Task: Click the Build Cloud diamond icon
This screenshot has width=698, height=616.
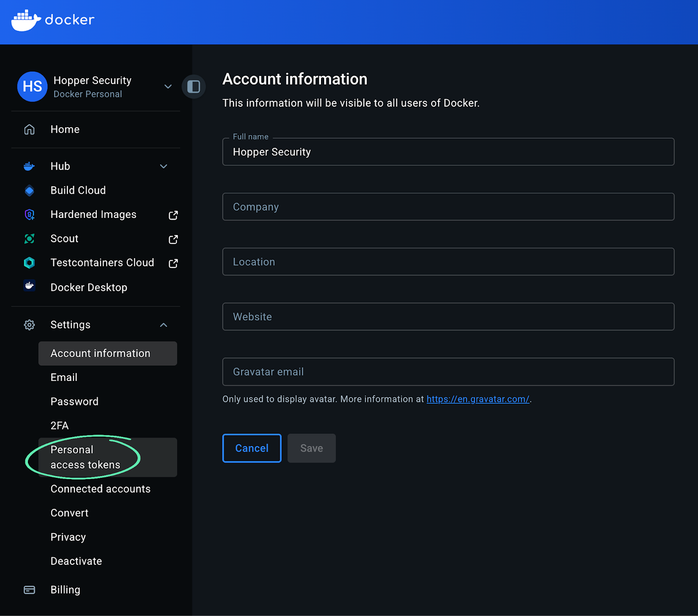Action: pyautogui.click(x=29, y=191)
